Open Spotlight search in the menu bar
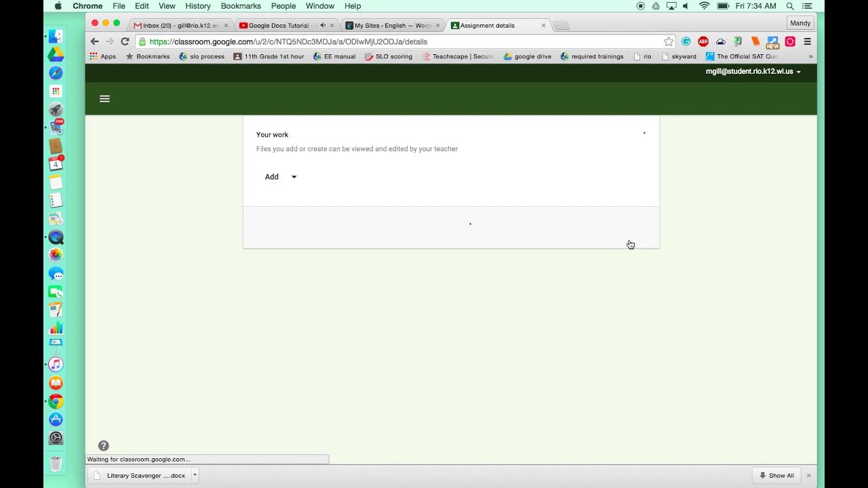Screen dimensions: 868x488 click(x=790, y=6)
